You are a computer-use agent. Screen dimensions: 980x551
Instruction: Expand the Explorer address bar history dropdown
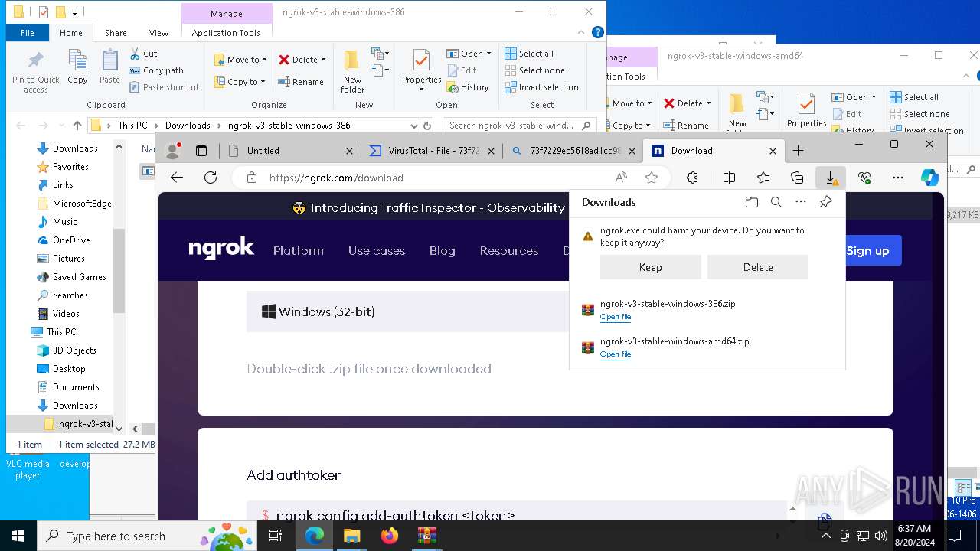(413, 126)
